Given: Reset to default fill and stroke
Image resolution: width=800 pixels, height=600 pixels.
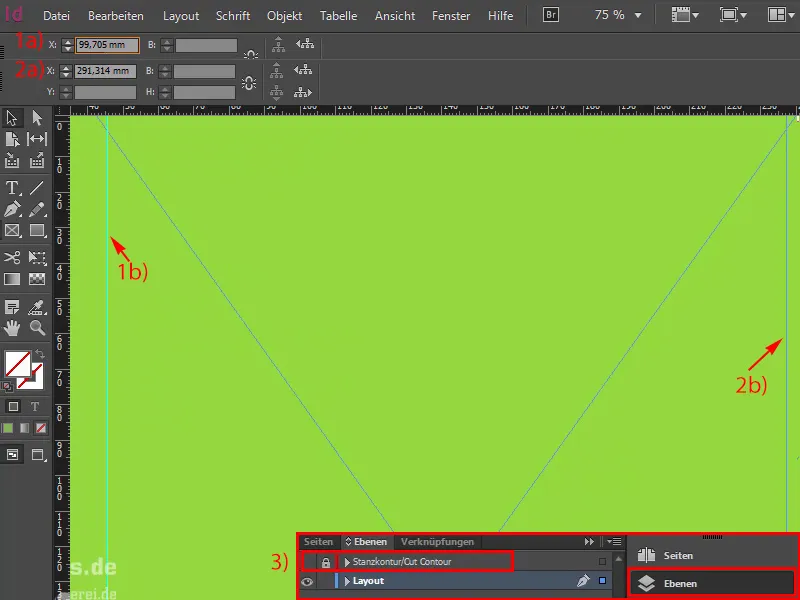Looking at the screenshot, I should click(x=7, y=387).
